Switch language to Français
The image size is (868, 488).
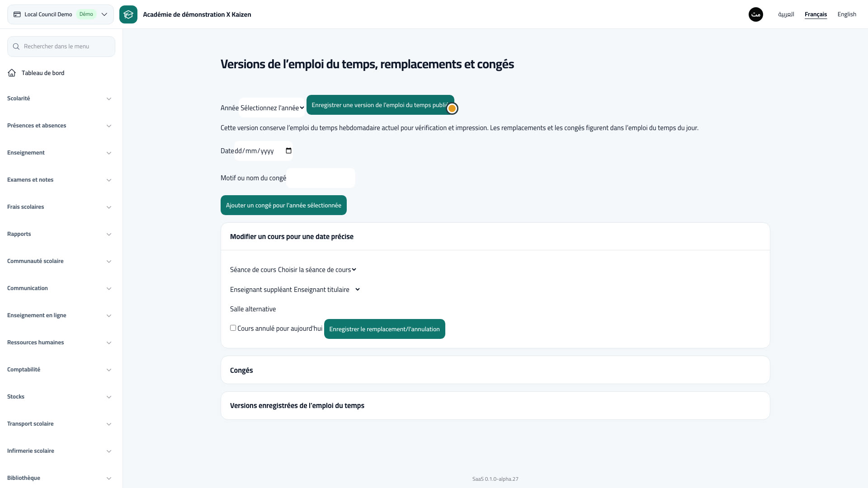tap(816, 14)
